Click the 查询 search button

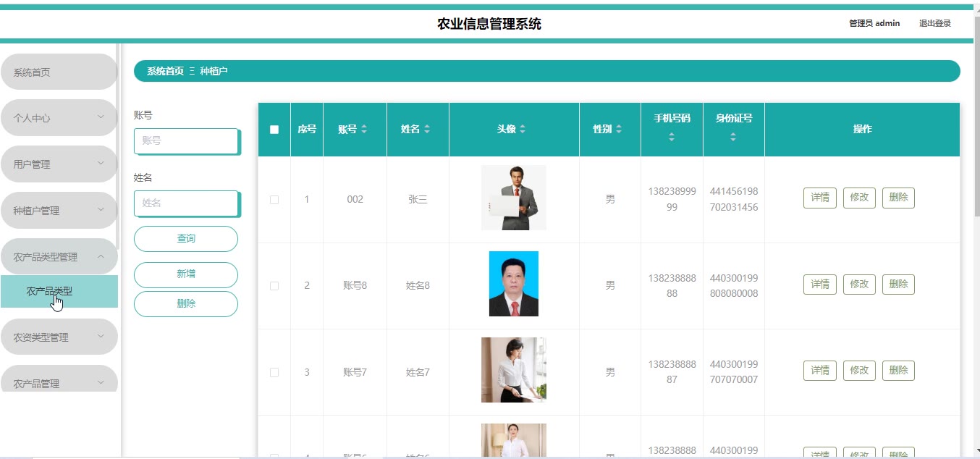186,239
